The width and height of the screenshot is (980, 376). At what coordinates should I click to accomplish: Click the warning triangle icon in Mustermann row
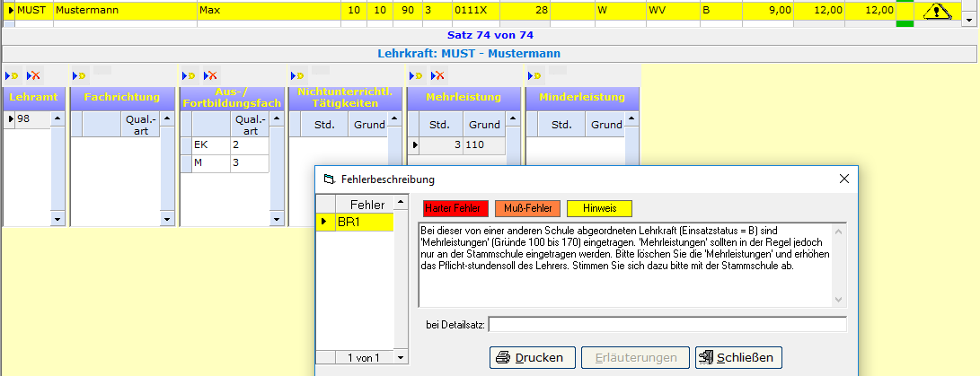936,11
